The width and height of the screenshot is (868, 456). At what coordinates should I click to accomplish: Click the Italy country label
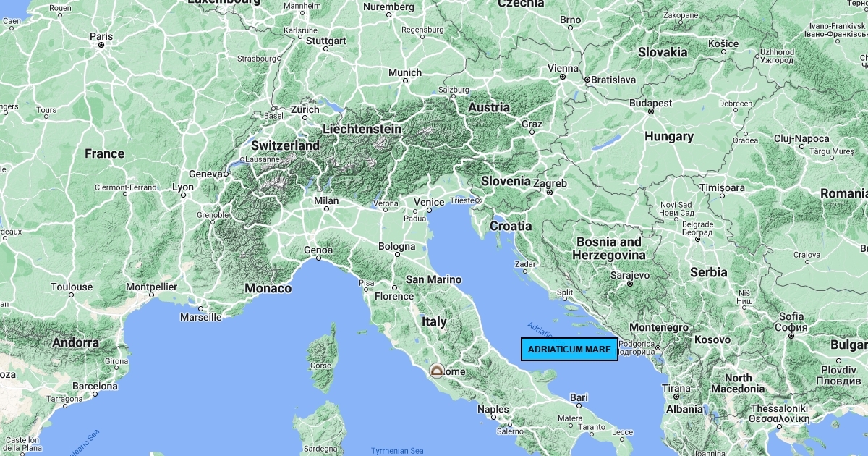click(x=434, y=321)
